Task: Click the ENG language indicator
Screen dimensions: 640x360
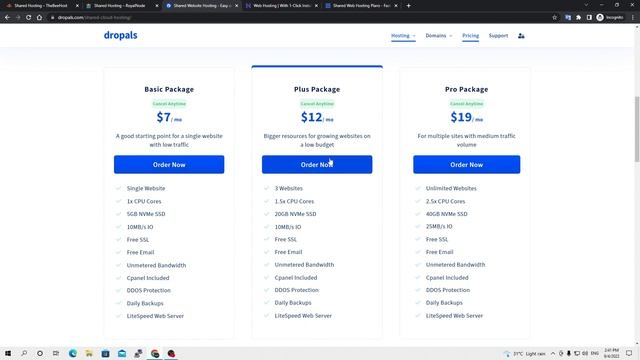Action: click(x=595, y=353)
